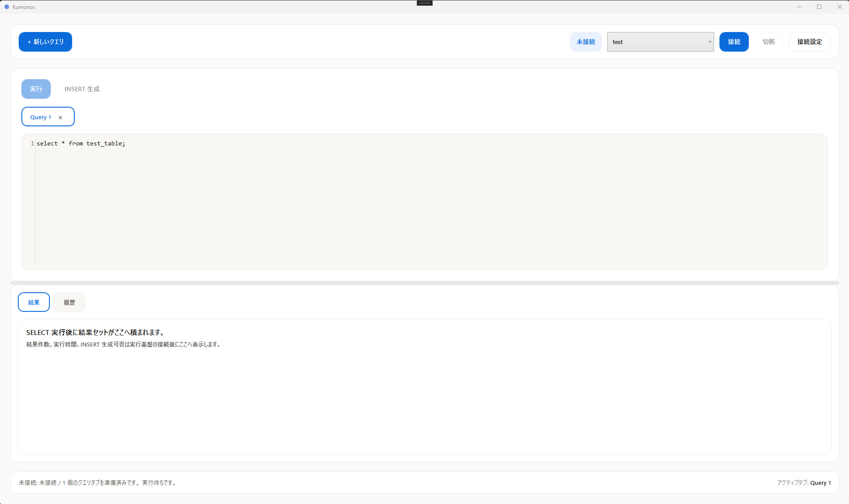The width and height of the screenshot is (849, 504).
Task: Minimize the Kumonos window
Action: (799, 7)
